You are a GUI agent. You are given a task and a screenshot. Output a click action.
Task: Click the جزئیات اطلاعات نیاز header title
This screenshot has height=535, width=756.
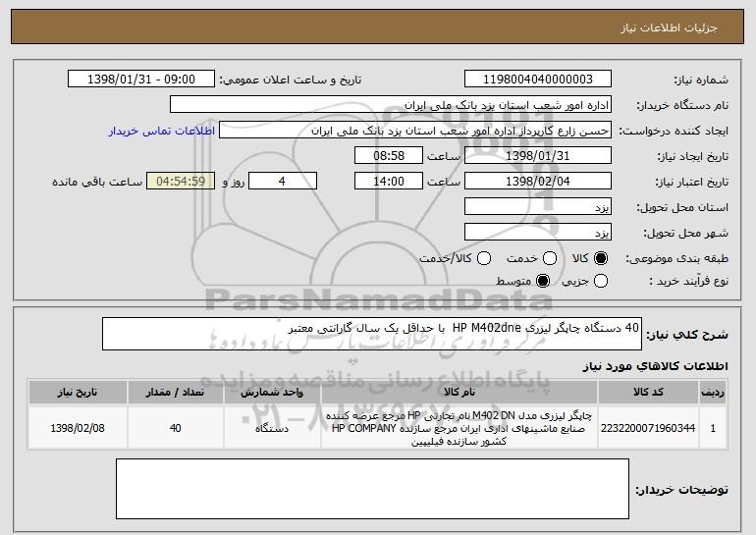tap(669, 27)
